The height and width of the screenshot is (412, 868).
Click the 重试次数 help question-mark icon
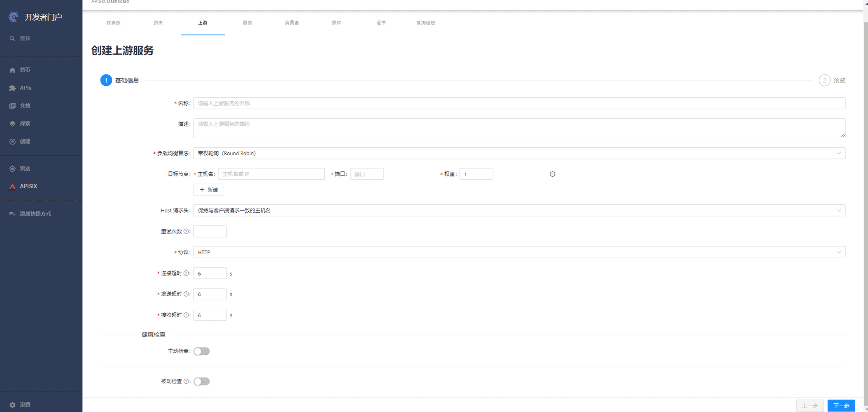pos(186,231)
